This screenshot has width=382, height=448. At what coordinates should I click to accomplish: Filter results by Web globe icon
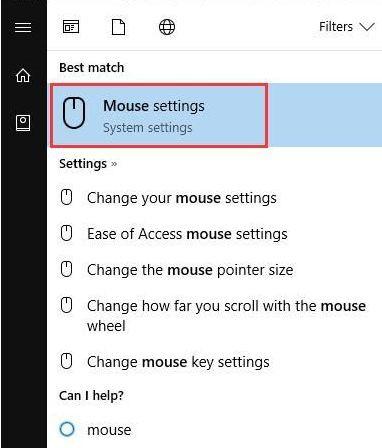167,27
